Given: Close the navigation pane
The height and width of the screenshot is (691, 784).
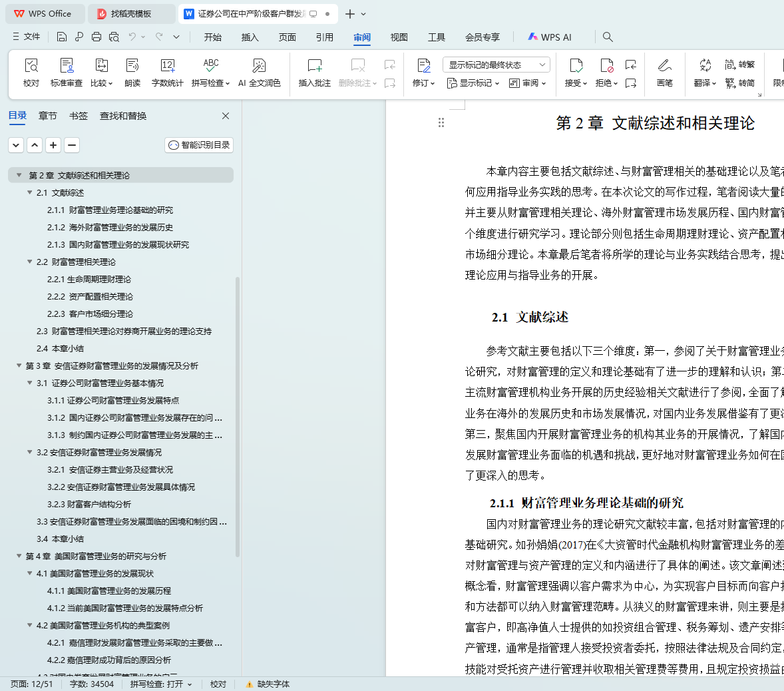Looking at the screenshot, I should (x=226, y=116).
